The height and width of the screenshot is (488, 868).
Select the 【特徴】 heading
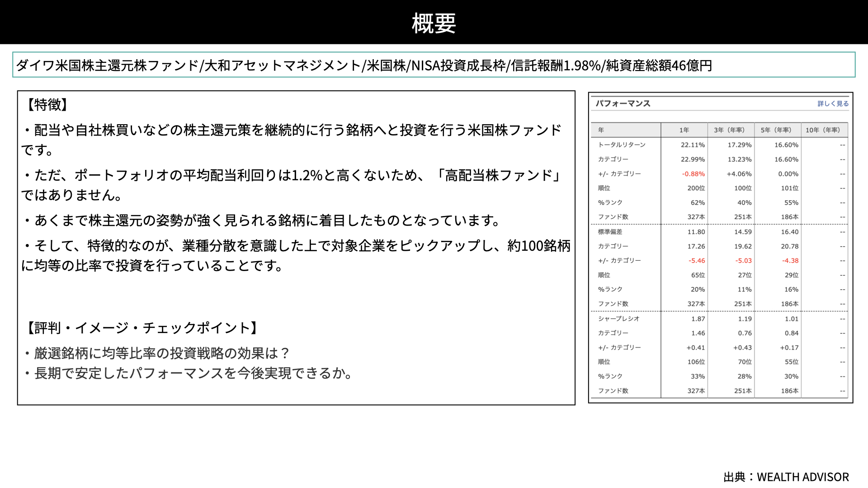47,104
